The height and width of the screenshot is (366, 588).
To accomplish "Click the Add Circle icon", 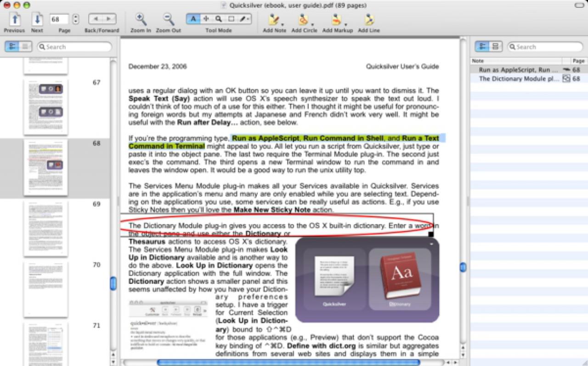I will tap(303, 19).
